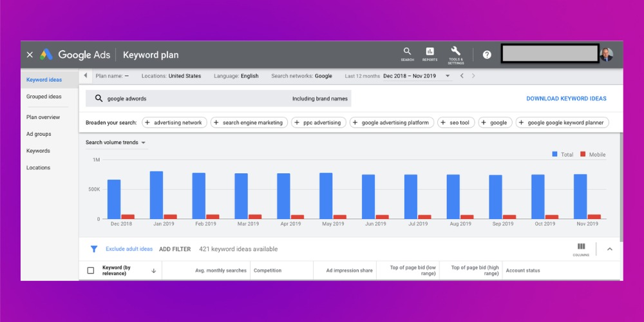Screen dimensions: 644x322
Task: Add the 'seo tool' suggestion chip
Action: click(x=456, y=122)
